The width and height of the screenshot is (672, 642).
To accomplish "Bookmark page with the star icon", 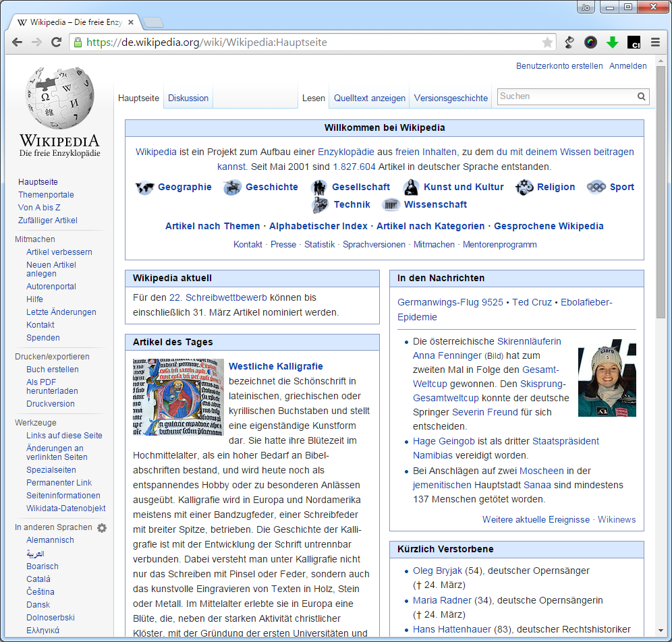I will tap(547, 42).
